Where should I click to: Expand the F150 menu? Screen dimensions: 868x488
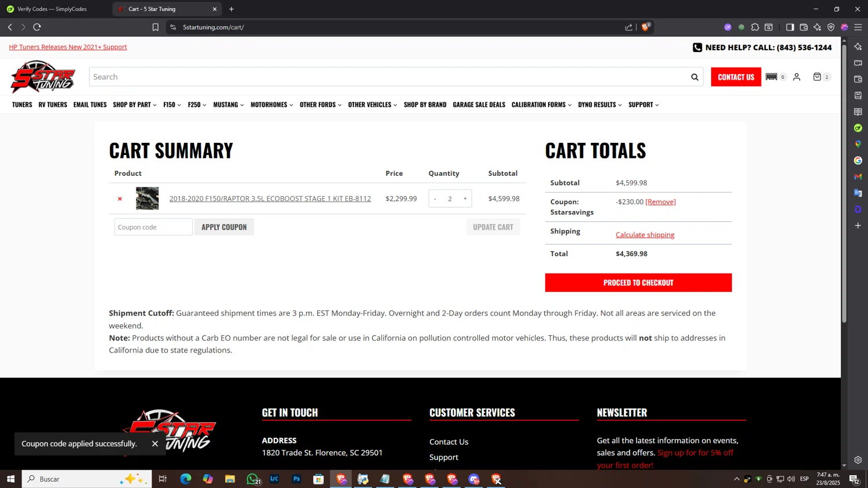[x=172, y=105]
